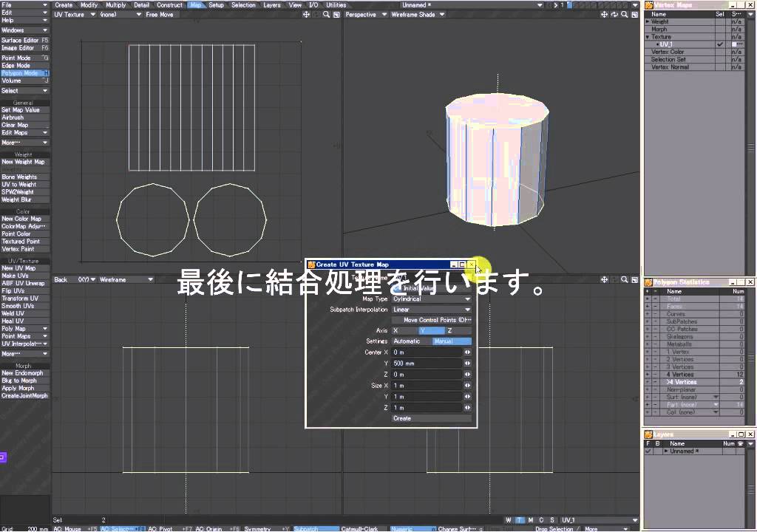Click the mini-slider arrows beside Center X
The image size is (757, 532).
point(467,352)
